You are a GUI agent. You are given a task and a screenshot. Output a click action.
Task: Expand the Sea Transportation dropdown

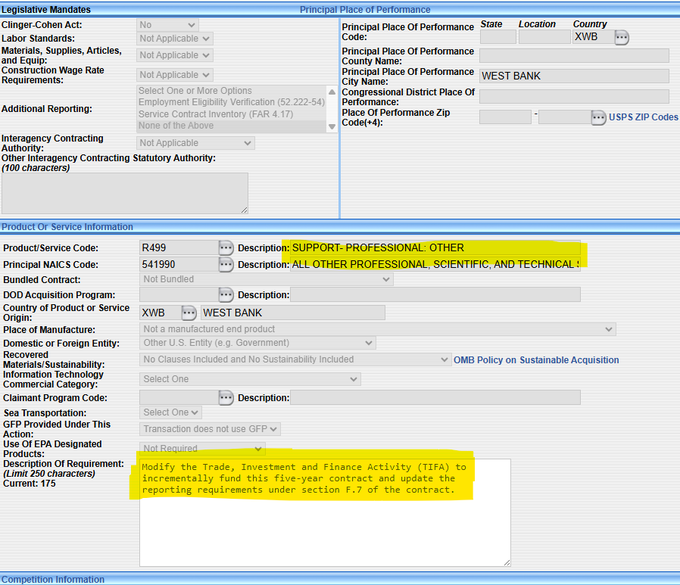point(169,412)
